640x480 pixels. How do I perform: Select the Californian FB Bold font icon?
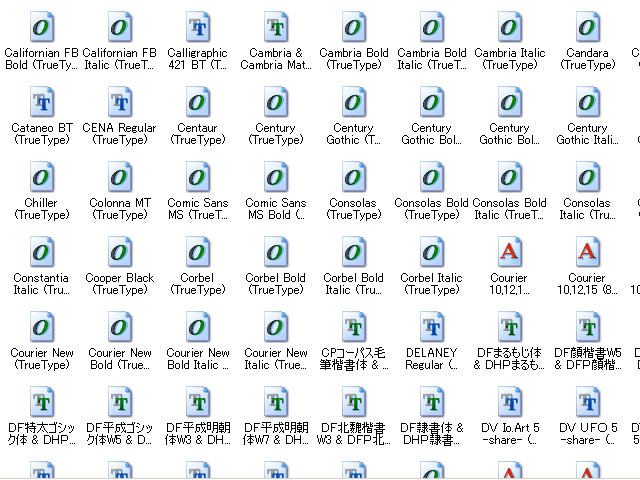42,27
